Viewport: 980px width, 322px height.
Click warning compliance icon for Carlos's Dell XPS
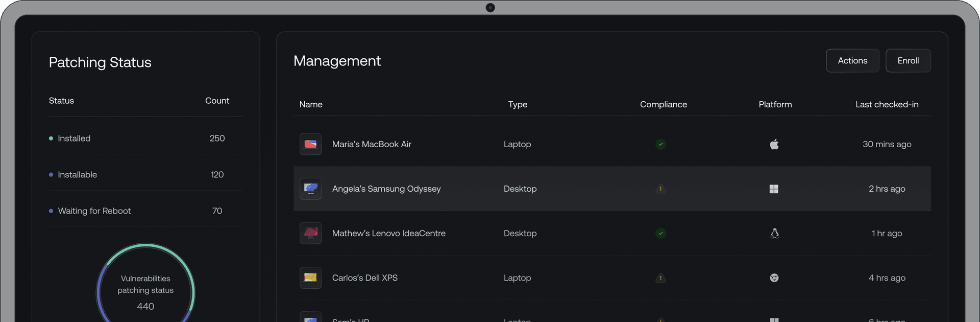(660, 278)
